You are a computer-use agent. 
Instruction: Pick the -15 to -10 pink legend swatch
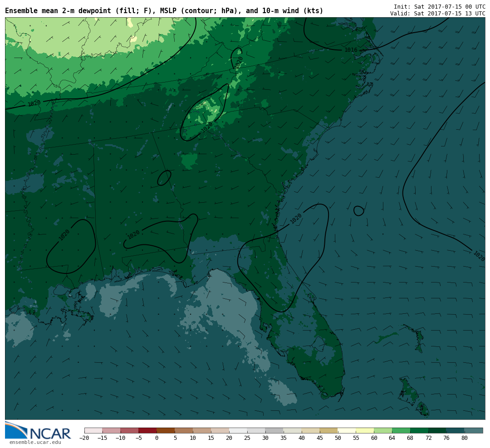(112, 430)
